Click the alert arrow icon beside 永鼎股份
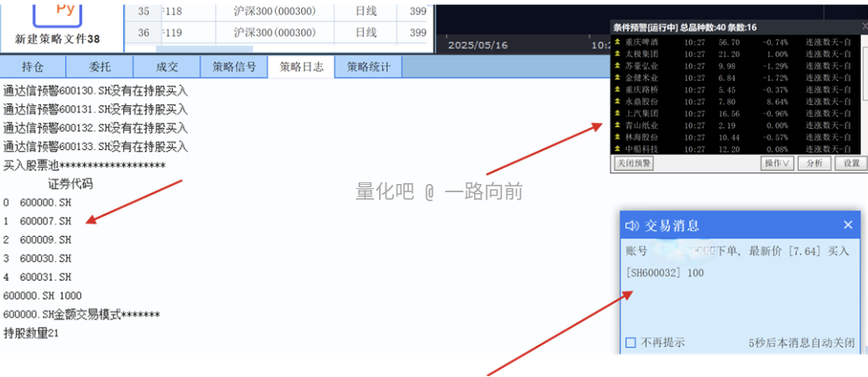The height and width of the screenshot is (377, 868). pyautogui.click(x=617, y=101)
